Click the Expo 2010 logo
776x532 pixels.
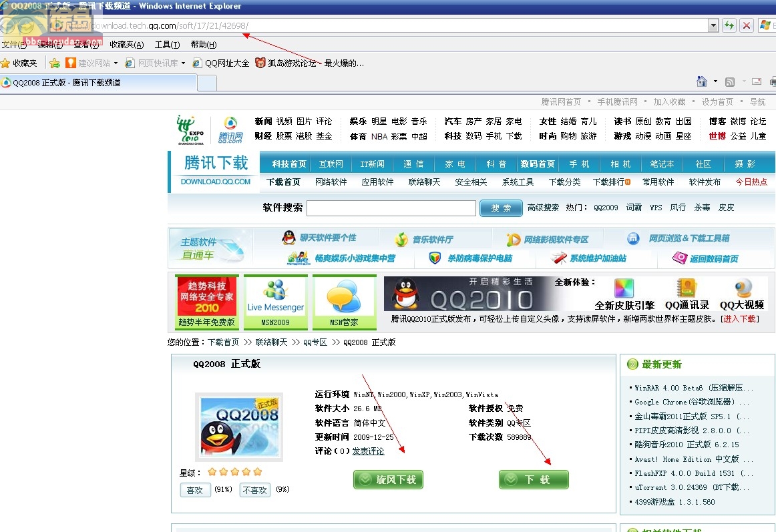coord(190,129)
